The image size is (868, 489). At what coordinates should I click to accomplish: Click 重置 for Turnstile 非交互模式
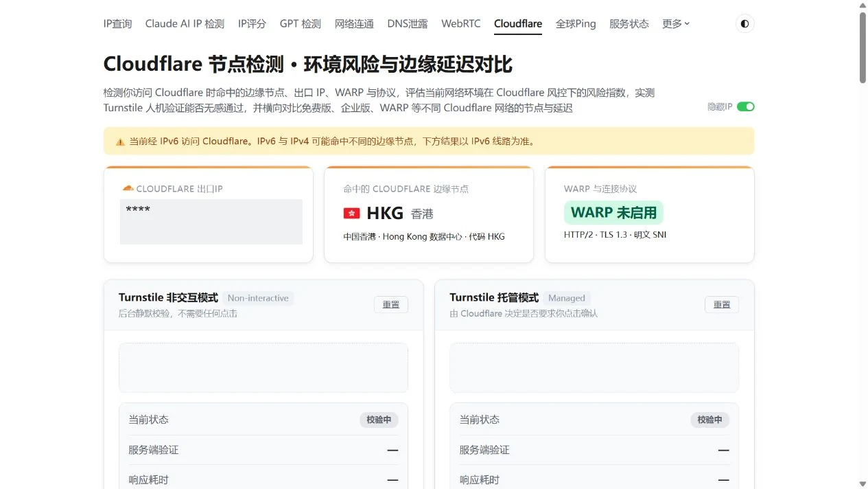pyautogui.click(x=391, y=304)
